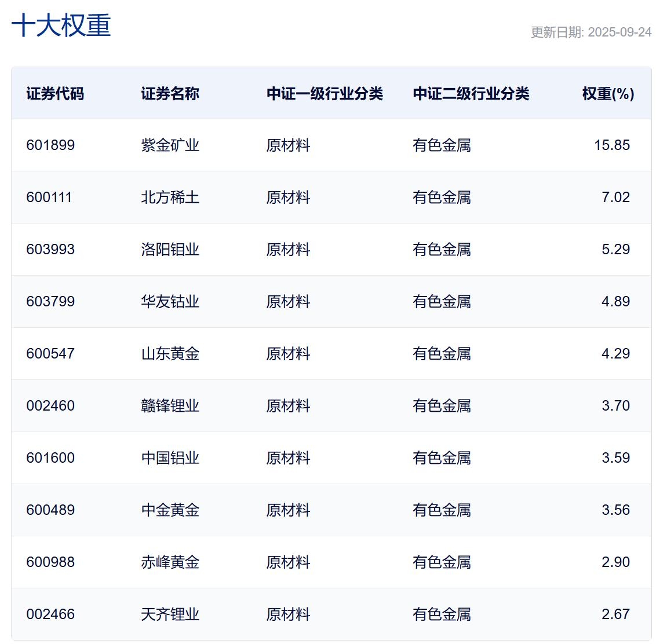Click the 中证二级行业分类 column header
This screenshot has width=656, height=644.
pos(471,93)
